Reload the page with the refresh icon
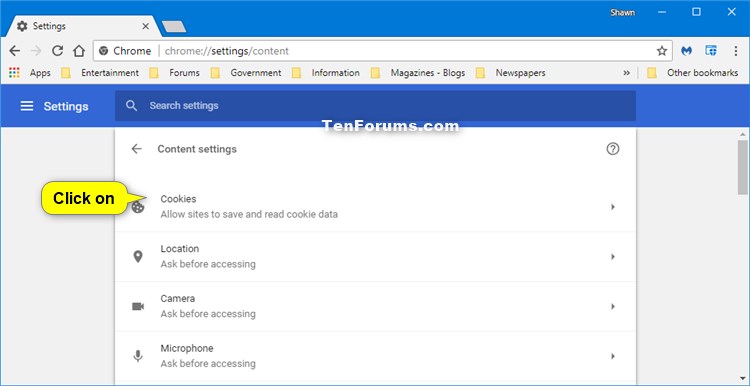 coord(57,51)
